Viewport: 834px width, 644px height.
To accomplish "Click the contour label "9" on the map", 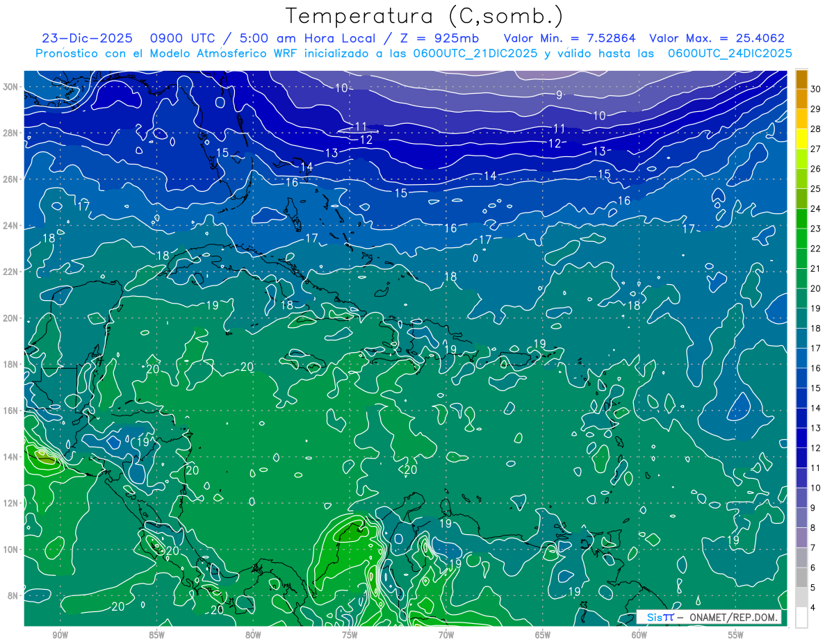I will tap(559, 95).
